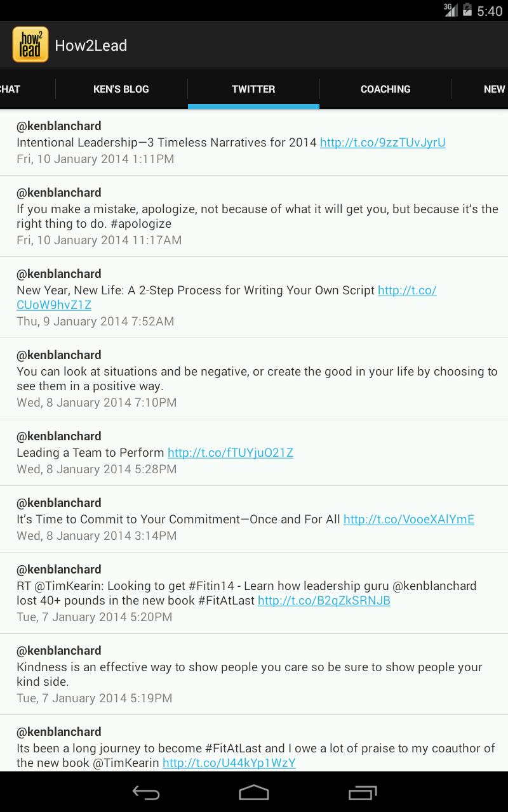Open the t.co/U44kYp1WzY link
The width and height of the screenshot is (508, 812).
tap(229, 763)
